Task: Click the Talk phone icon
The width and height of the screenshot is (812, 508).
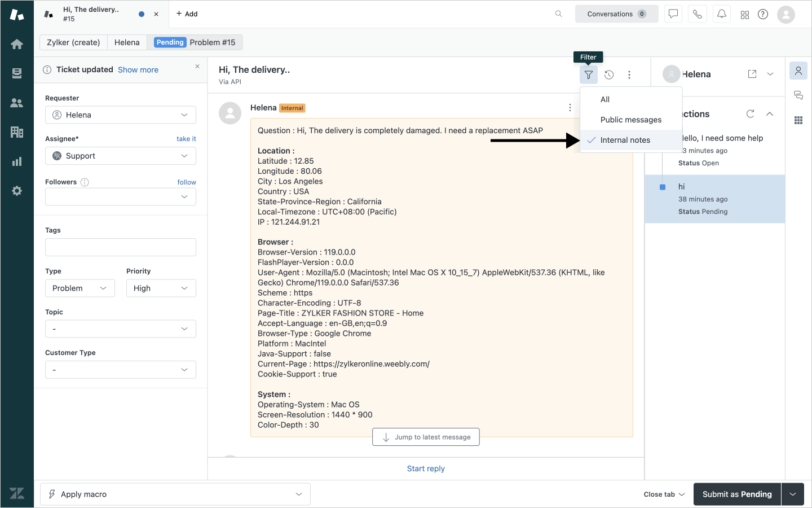Action: pyautogui.click(x=698, y=14)
